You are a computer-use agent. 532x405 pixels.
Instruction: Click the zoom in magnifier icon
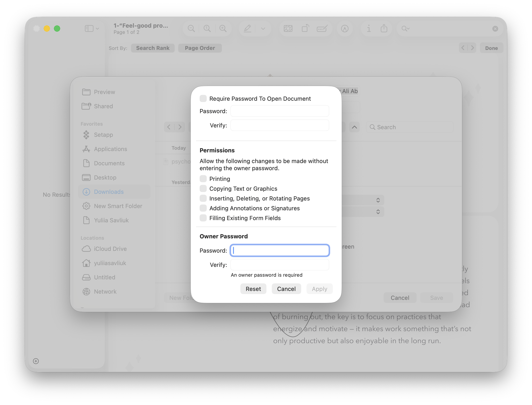223,29
